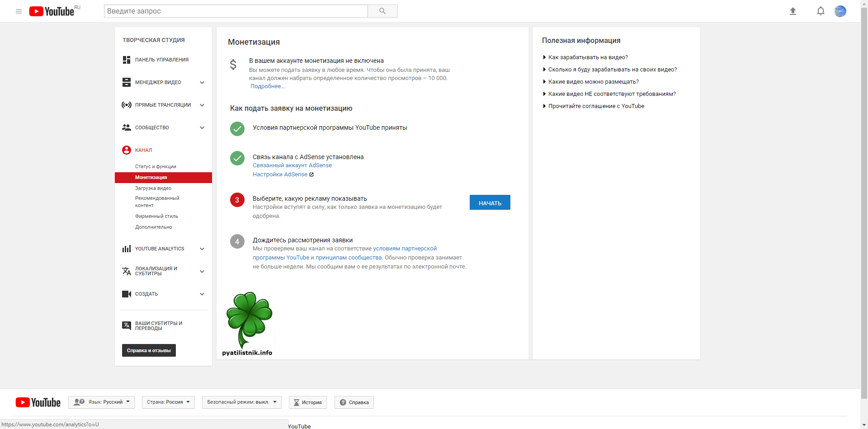Open the hamburger guide menu icon
Image resolution: width=868 pixels, height=429 pixels.
(x=19, y=11)
